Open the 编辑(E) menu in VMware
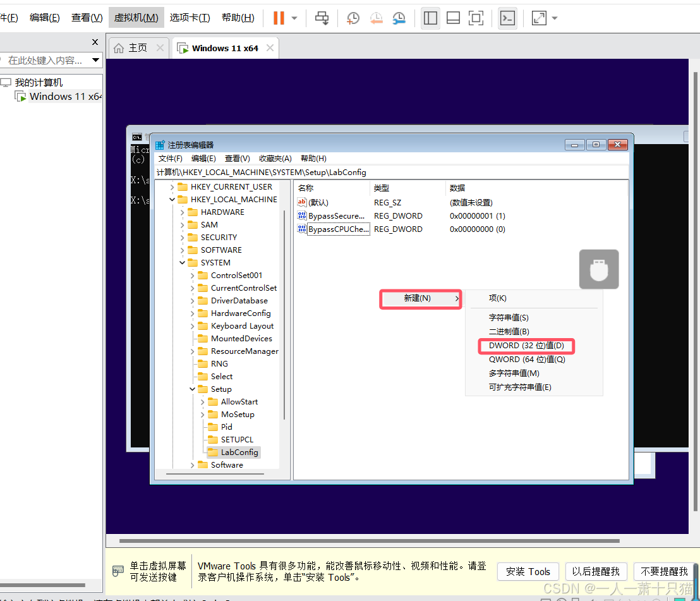The height and width of the screenshot is (601, 700). pos(45,18)
